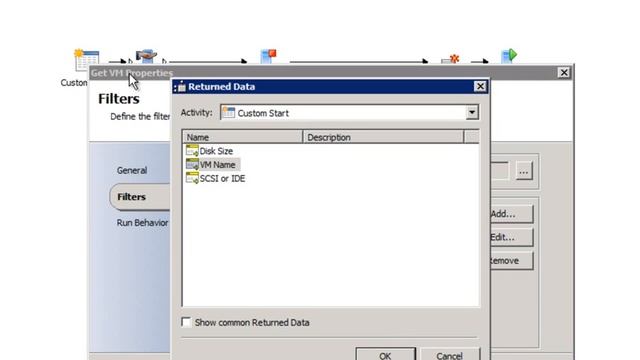Click the Custom Start activity combo box

(x=349, y=113)
